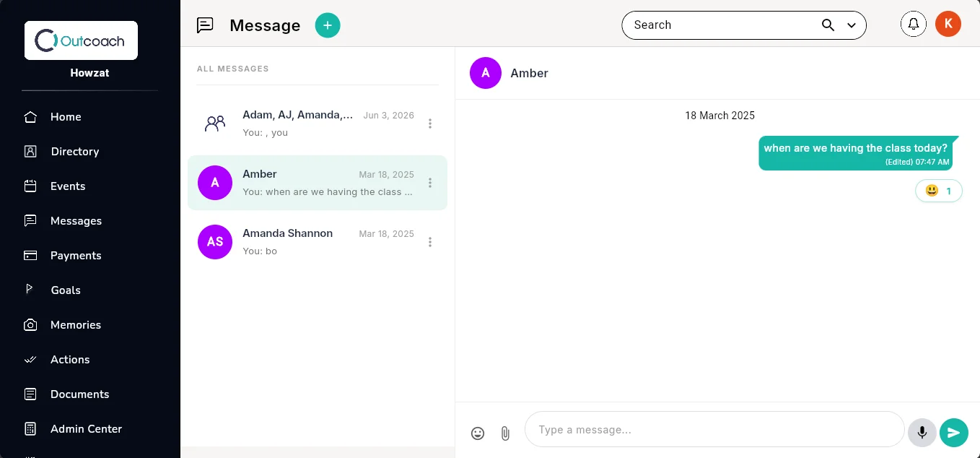Open three-dot menu for Amber conversation

click(430, 183)
